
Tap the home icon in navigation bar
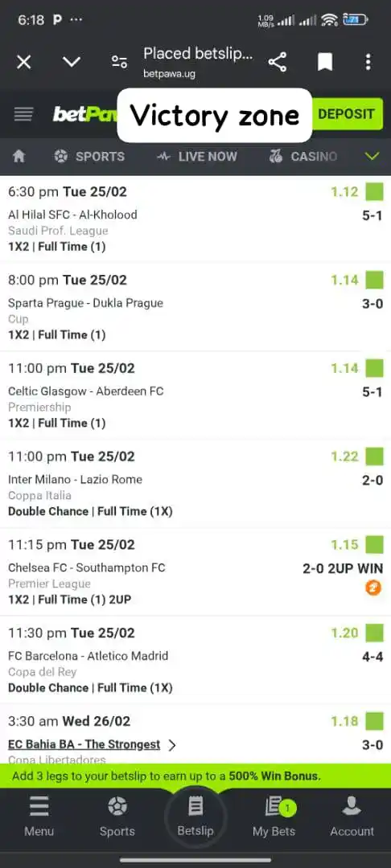(x=19, y=157)
